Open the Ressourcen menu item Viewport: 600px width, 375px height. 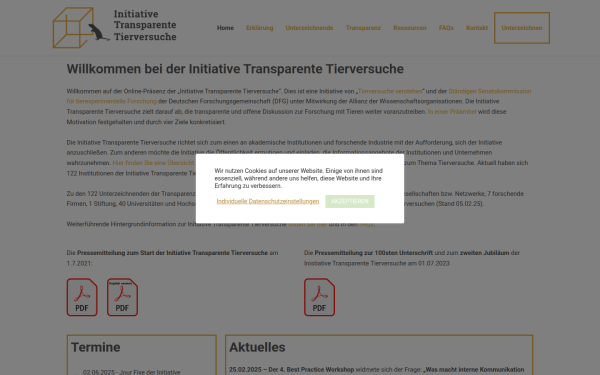(x=410, y=28)
